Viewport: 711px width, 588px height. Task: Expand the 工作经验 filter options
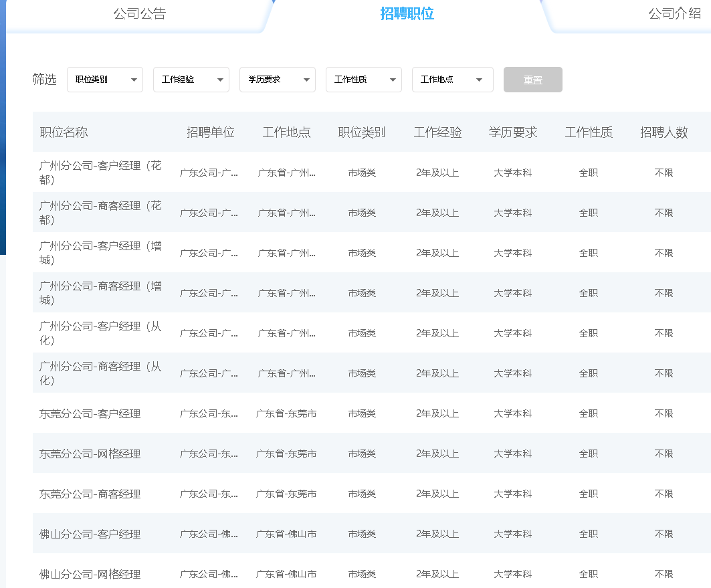coord(191,79)
